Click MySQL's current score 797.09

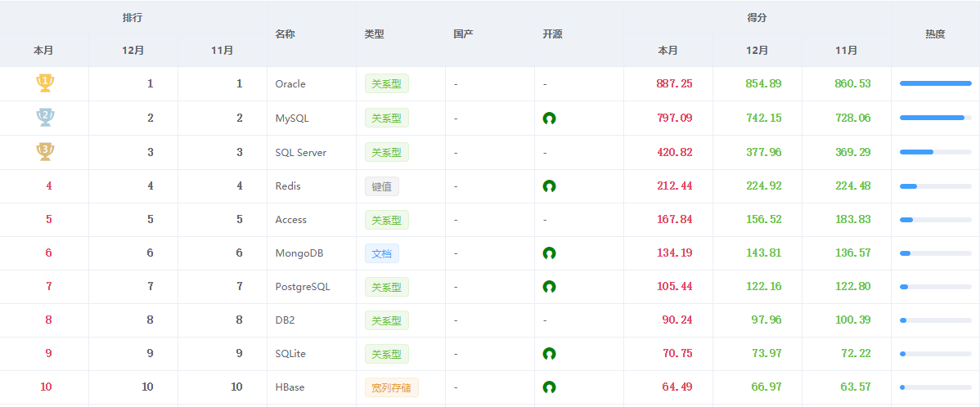(674, 118)
